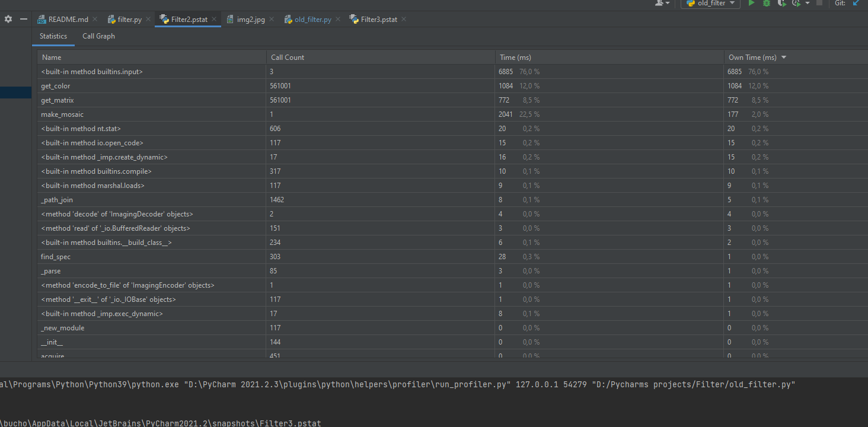The width and height of the screenshot is (868, 427).
Task: Open the settings gear in side panel
Action: point(8,19)
